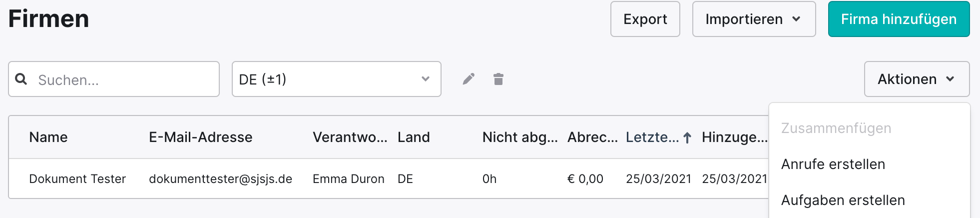Toggle the Aktionen dropdown menu
Image resolution: width=980 pixels, height=218 pixels.
(x=917, y=79)
